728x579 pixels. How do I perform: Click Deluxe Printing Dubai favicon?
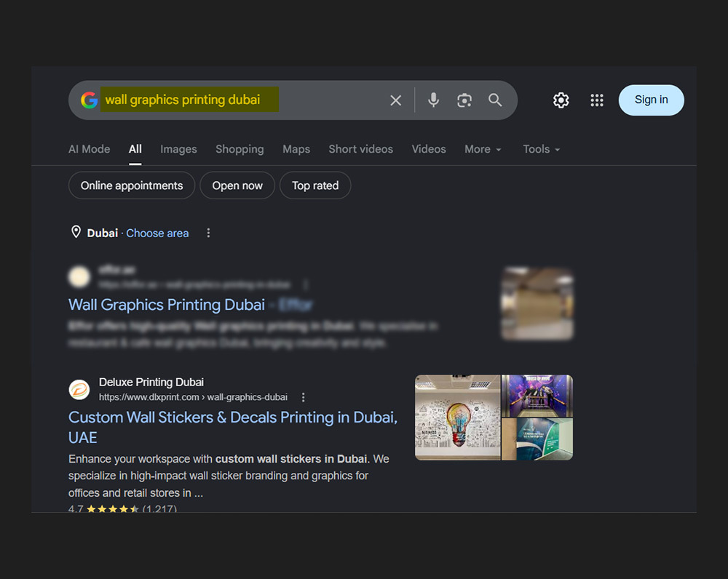79,389
